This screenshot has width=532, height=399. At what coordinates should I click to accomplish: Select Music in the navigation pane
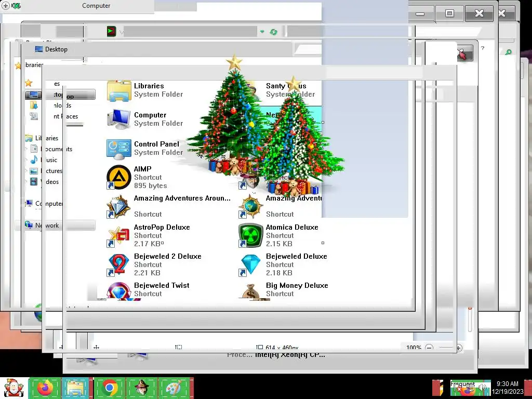pyautogui.click(x=44, y=160)
